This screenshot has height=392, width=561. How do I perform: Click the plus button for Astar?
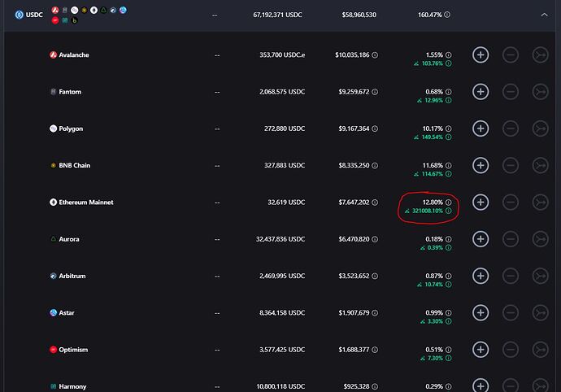pos(481,313)
